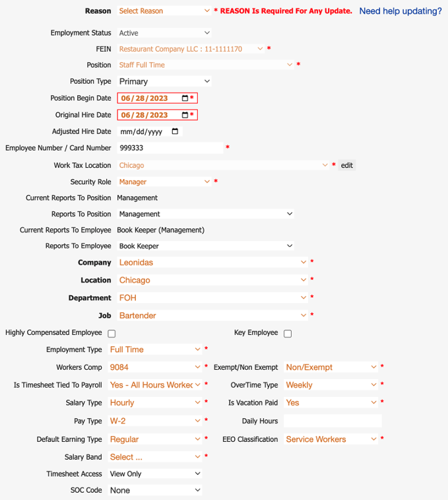Image resolution: width=448 pixels, height=500 pixels.
Task: Check the Highly Compensated Employee box
Action: pos(112,334)
